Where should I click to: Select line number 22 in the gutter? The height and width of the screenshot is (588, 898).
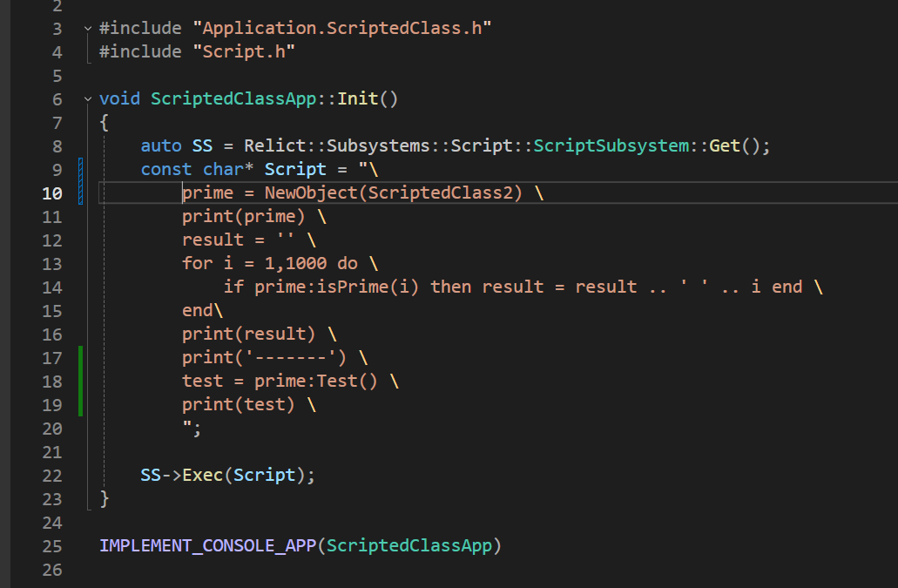tap(52, 476)
